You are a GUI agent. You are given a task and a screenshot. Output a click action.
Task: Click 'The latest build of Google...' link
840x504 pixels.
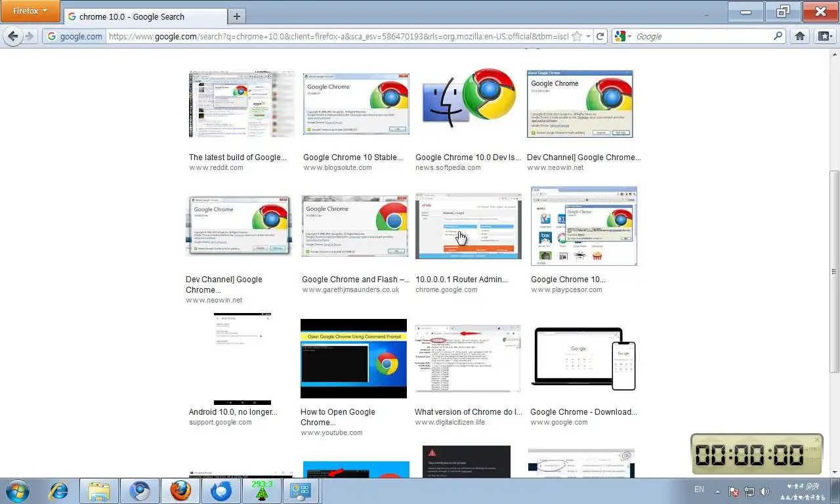point(238,157)
